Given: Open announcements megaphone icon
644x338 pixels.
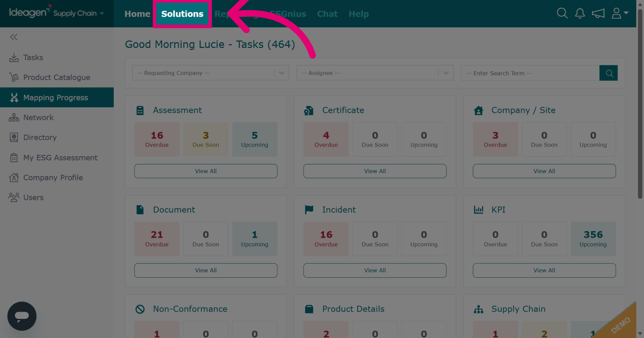Looking at the screenshot, I should pos(598,13).
